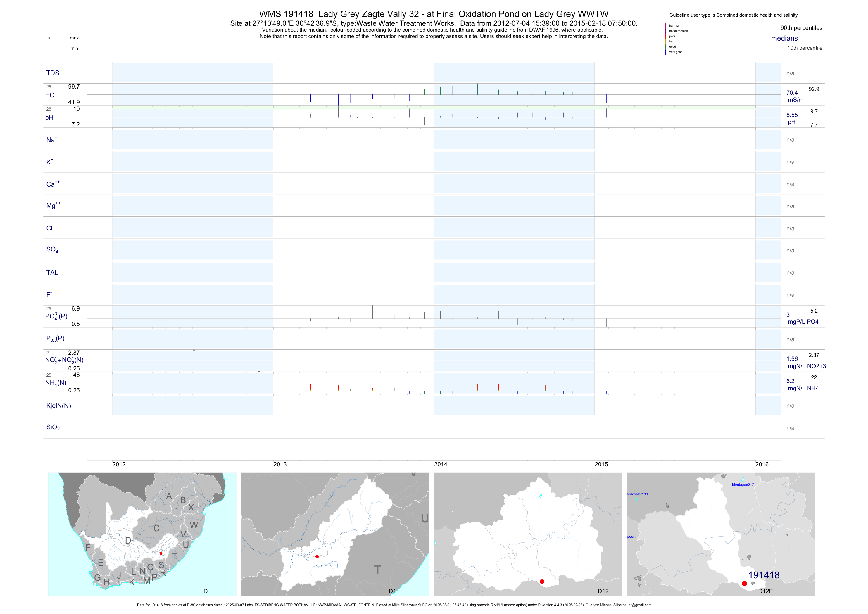The width and height of the screenshot is (868, 614).
Task: Click the EC median value 70.4
Action: point(792,93)
